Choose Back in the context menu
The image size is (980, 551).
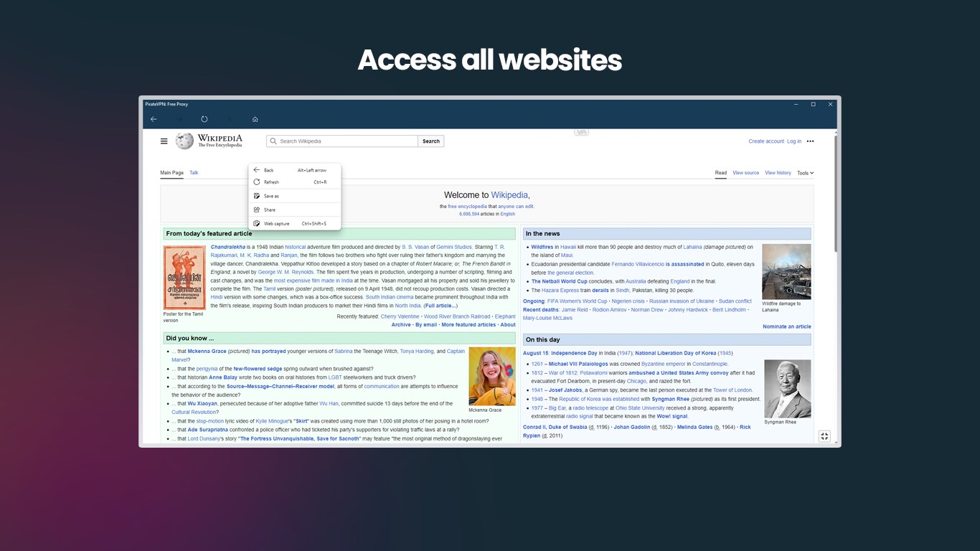[295, 170]
